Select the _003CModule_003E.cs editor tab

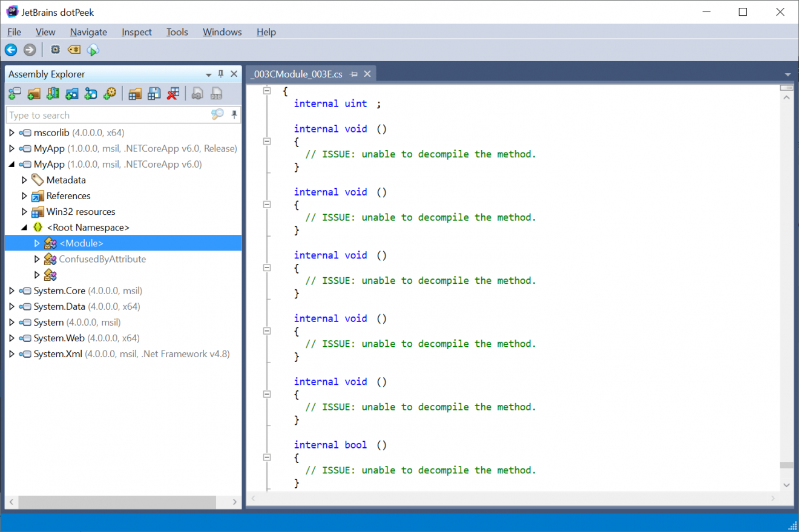296,74
